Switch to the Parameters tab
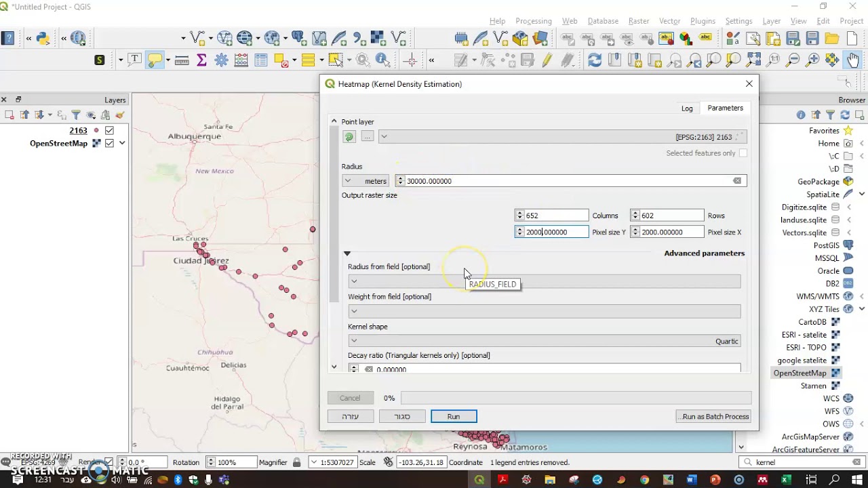The height and width of the screenshot is (488, 868). [725, 108]
